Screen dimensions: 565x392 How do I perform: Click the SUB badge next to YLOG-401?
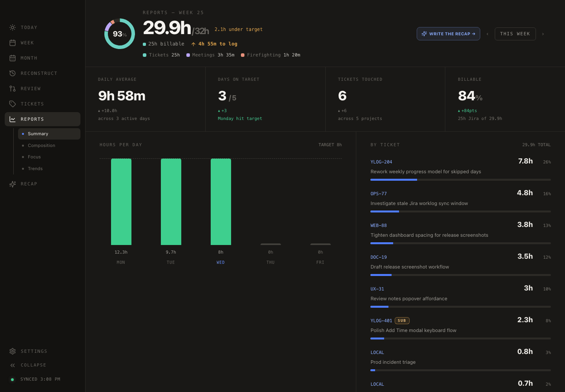(x=402, y=321)
